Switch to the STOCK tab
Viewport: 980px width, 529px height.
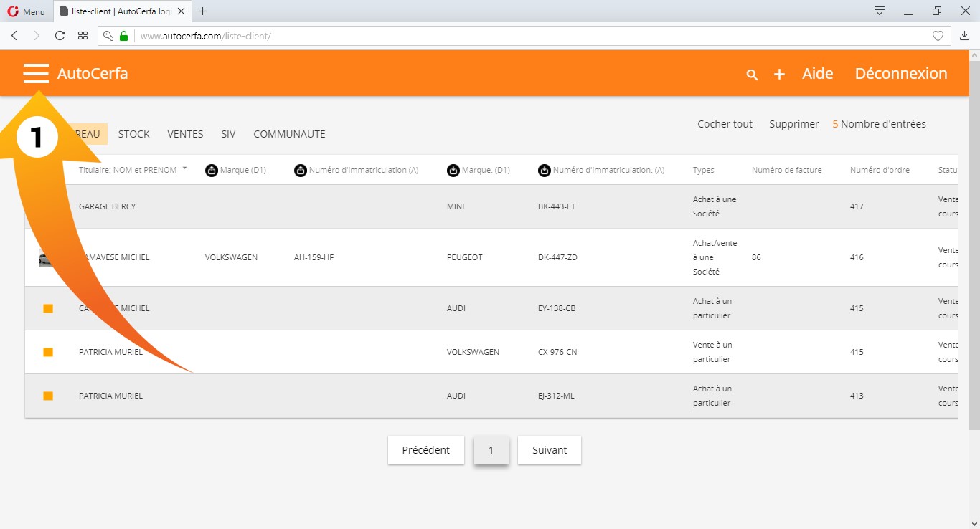point(133,134)
